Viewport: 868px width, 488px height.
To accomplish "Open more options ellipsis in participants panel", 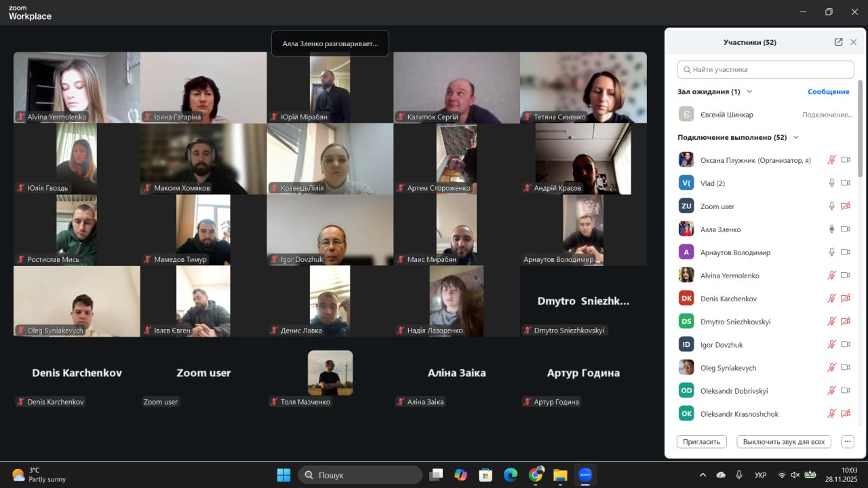I will (847, 441).
